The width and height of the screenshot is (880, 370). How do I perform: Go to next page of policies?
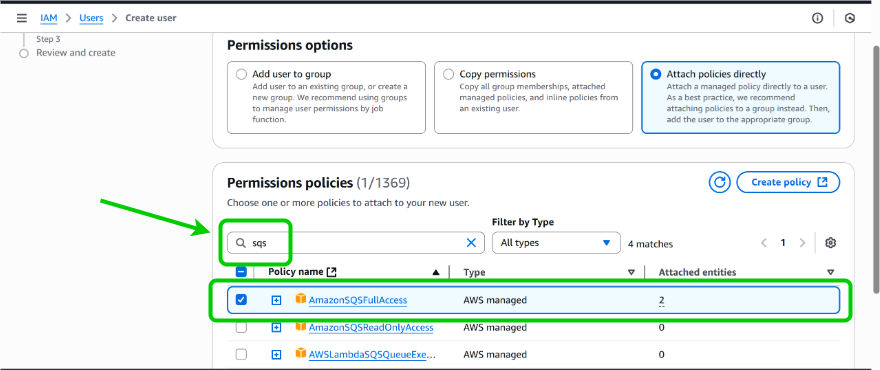click(802, 243)
